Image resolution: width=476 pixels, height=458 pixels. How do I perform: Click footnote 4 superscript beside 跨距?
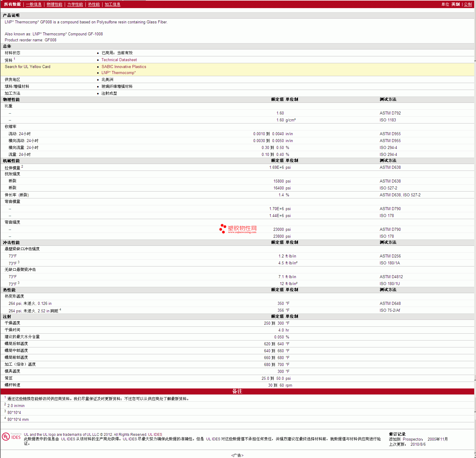(x=60, y=309)
